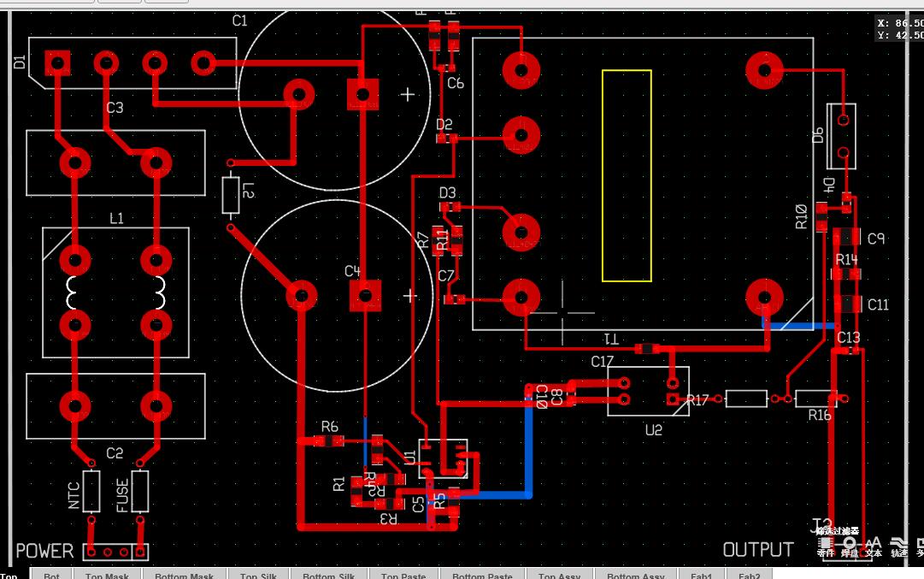Switch to the Top Assy tab
Screen dimensions: 924x579
coord(559,575)
